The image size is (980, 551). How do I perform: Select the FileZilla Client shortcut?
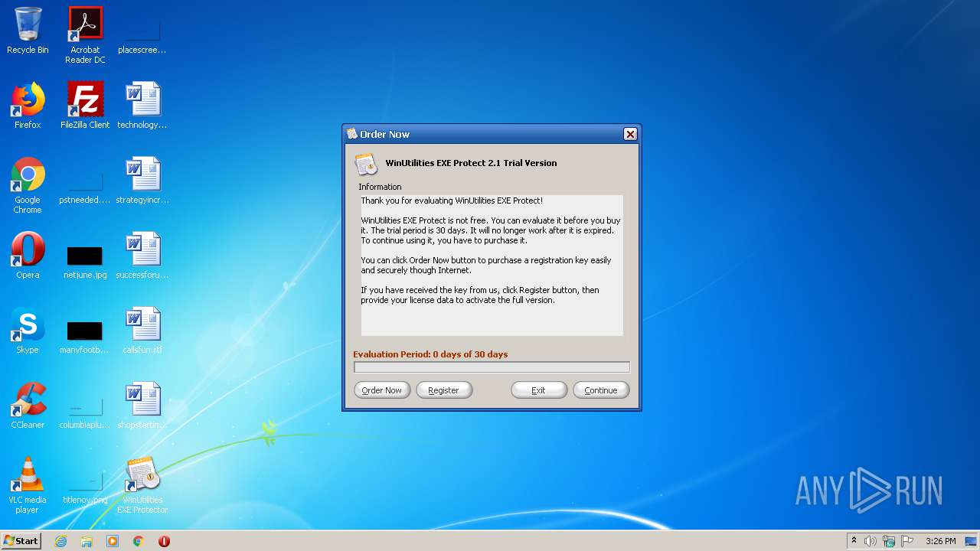click(85, 106)
